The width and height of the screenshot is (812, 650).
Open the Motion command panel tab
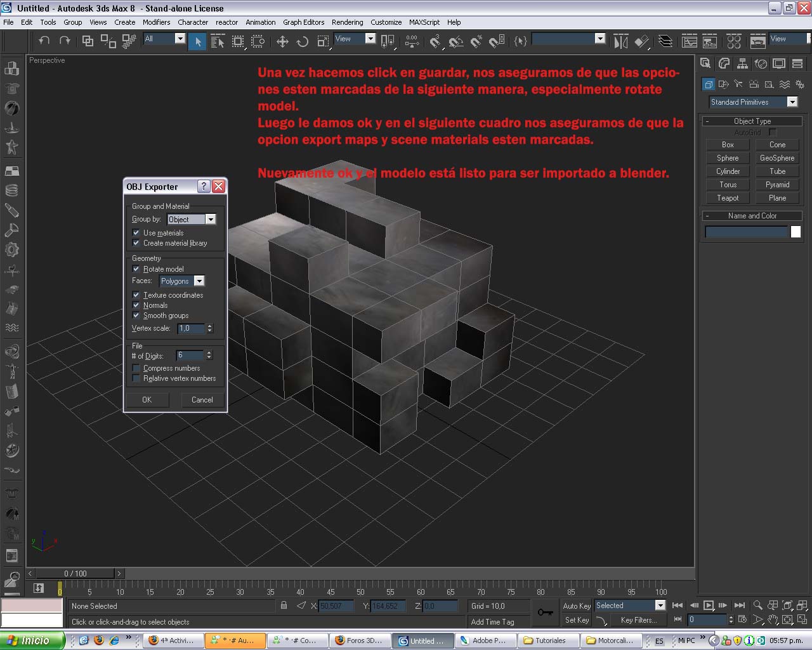pos(761,63)
